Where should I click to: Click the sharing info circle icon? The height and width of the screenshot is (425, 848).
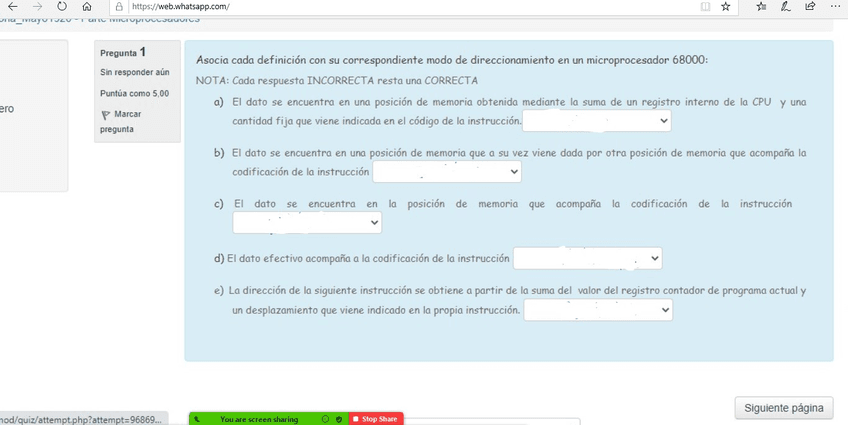tap(325, 419)
